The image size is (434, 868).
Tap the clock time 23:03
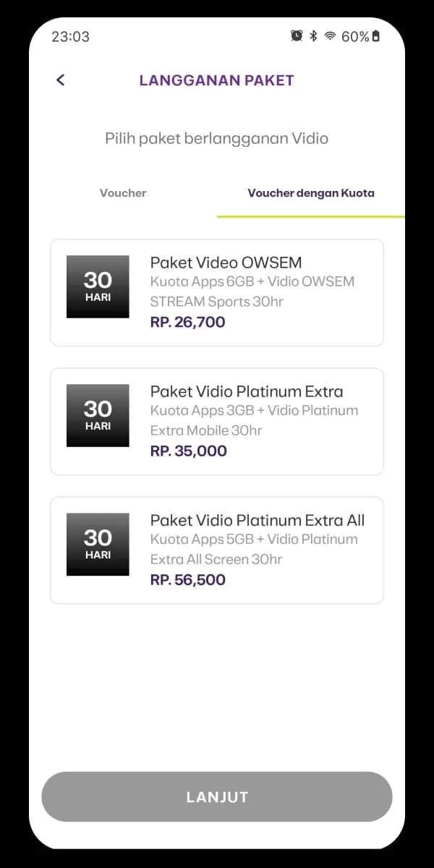(70, 37)
